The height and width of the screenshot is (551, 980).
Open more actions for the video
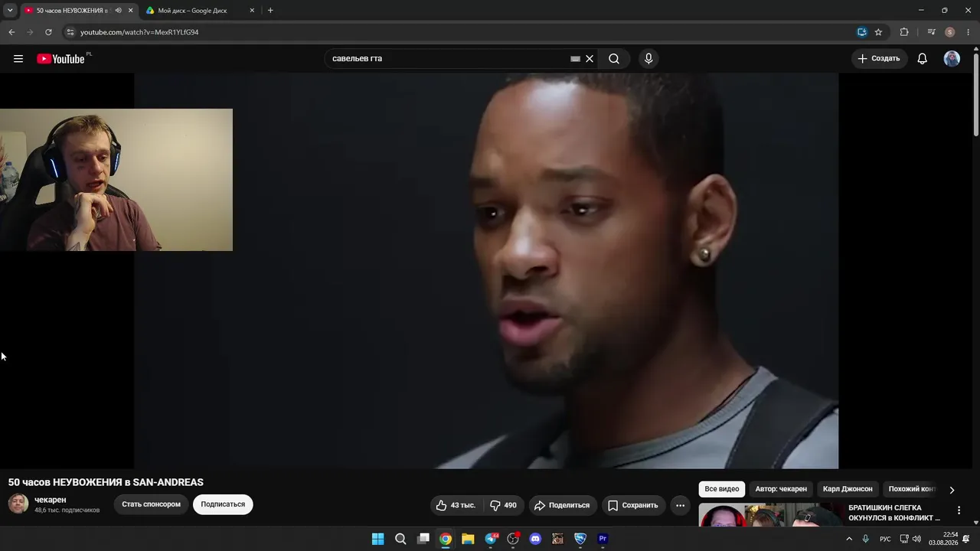pos(680,505)
